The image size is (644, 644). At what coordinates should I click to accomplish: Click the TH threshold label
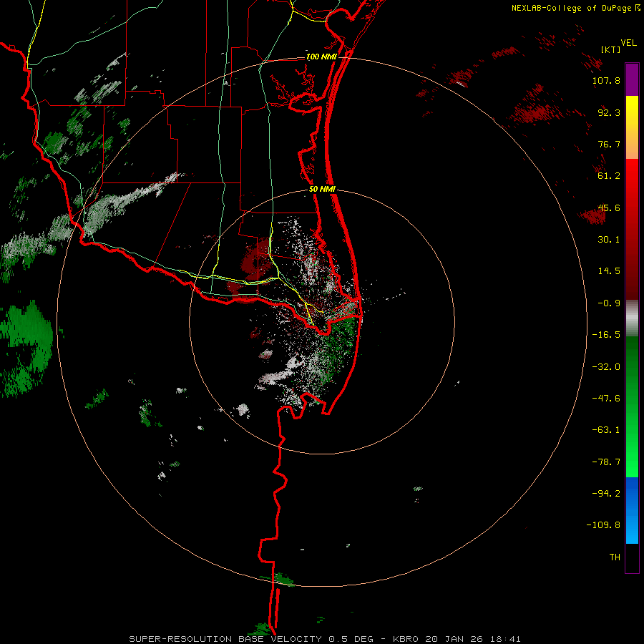click(x=615, y=557)
